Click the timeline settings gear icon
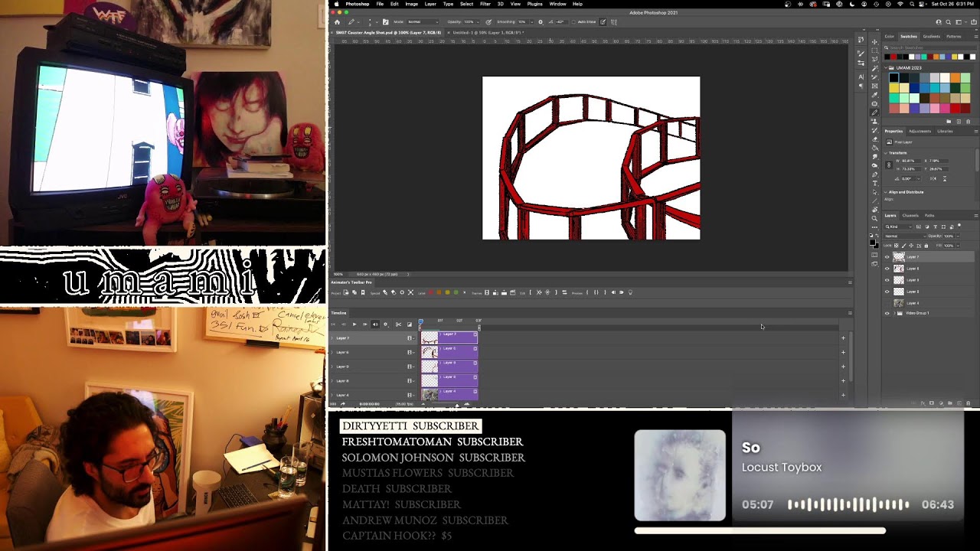 click(x=385, y=324)
